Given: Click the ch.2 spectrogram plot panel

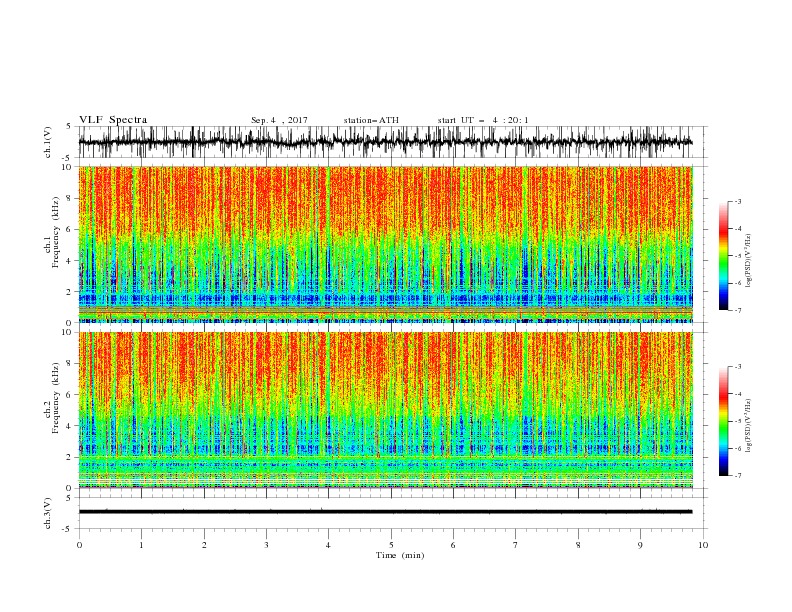Looking at the screenshot, I should pyautogui.click(x=386, y=410).
